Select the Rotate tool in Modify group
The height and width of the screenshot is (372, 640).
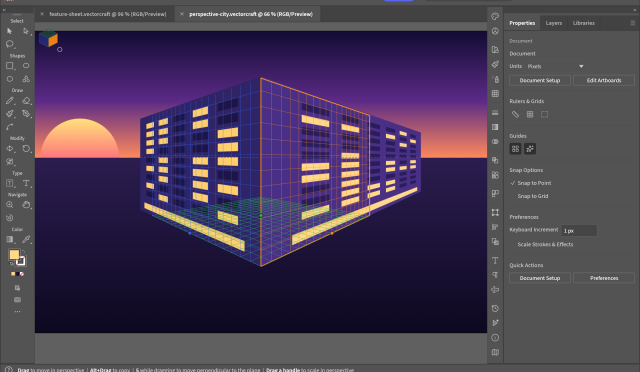(x=26, y=149)
